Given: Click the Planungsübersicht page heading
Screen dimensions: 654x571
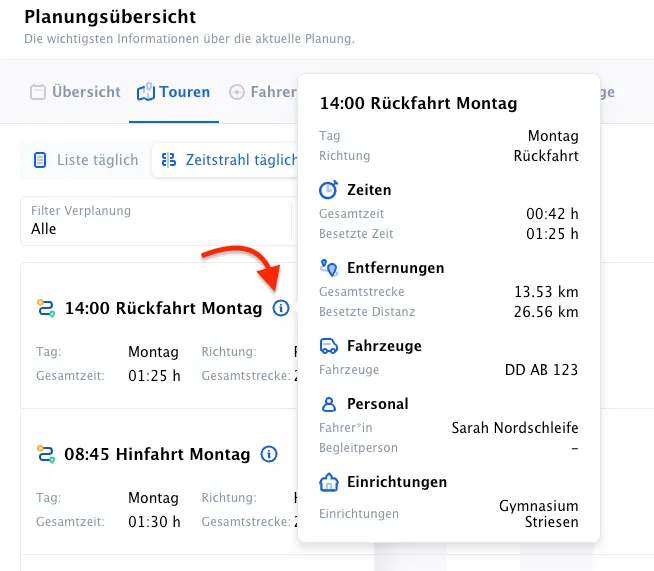Looking at the screenshot, I should [110, 17].
